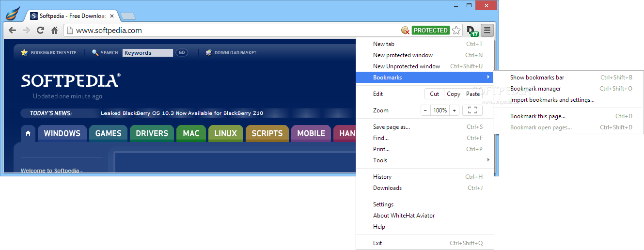Open the GAMES category tab

pos(108,133)
